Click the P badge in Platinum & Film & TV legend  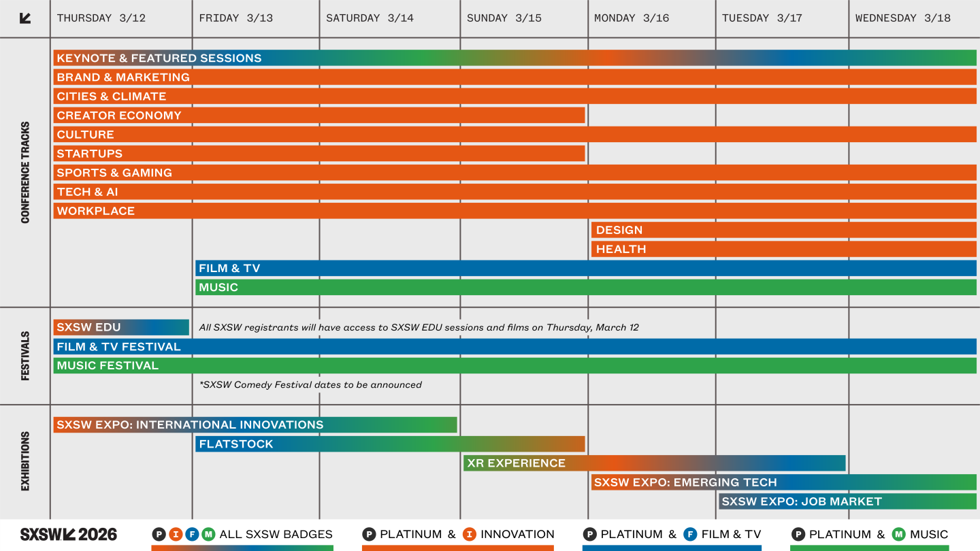pyautogui.click(x=589, y=534)
